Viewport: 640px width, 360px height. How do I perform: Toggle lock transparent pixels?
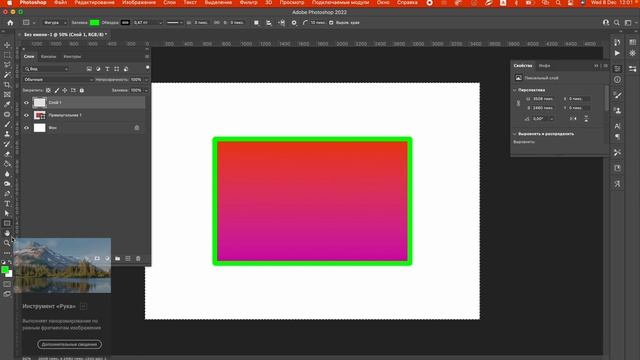click(49, 90)
